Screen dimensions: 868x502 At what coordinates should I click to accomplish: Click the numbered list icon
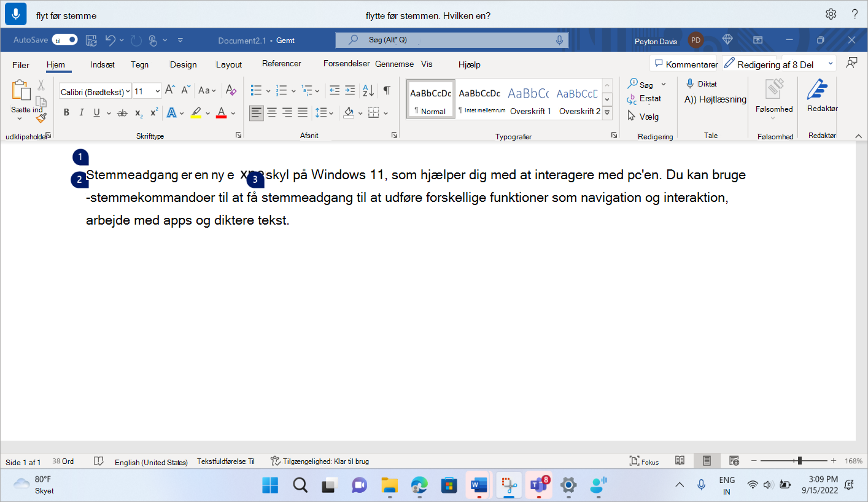pyautogui.click(x=282, y=90)
